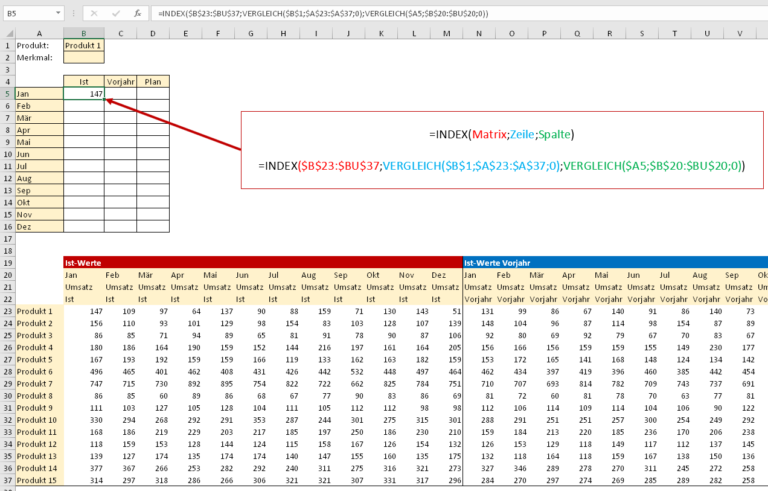Select row header 23
The image size is (768, 491).
8,311
